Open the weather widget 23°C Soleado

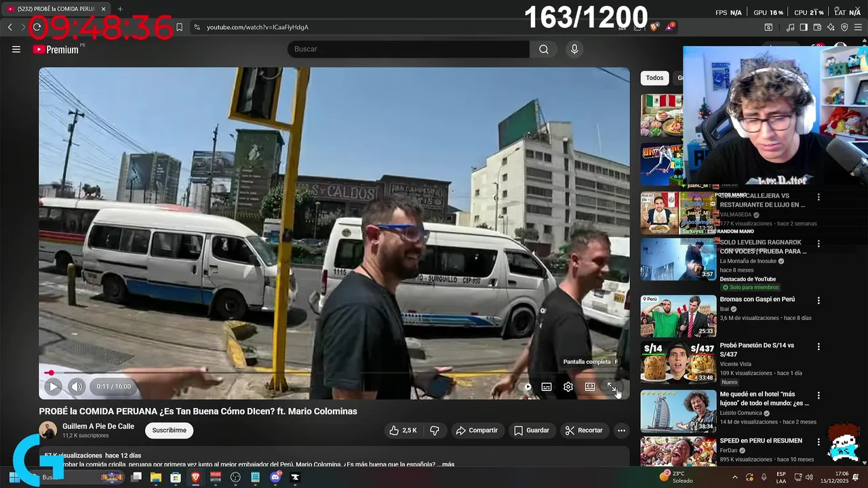click(677, 477)
